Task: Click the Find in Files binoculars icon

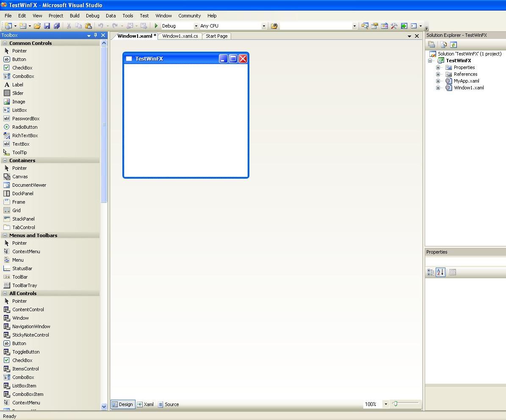Action: click(x=274, y=26)
